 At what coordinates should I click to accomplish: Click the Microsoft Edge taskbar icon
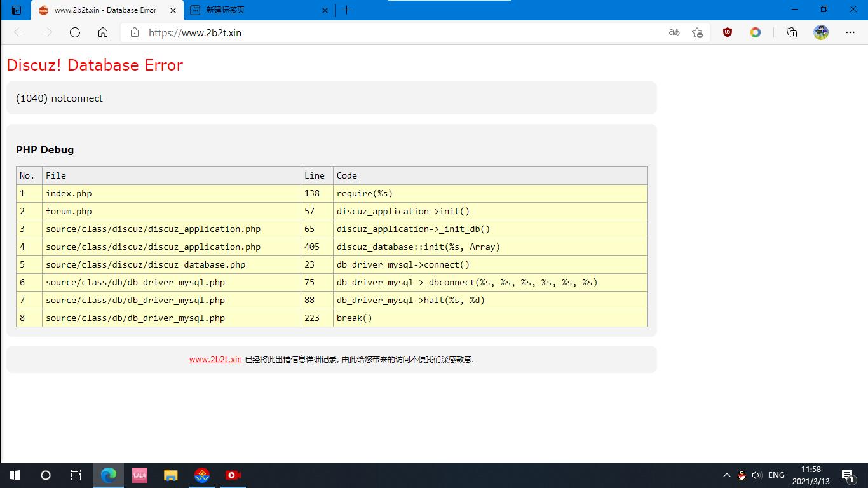(x=109, y=475)
